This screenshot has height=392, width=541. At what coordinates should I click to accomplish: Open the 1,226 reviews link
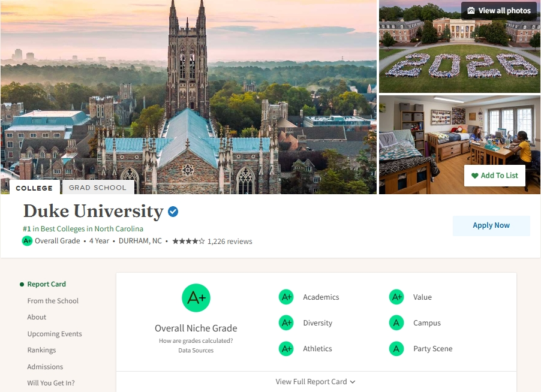(230, 242)
